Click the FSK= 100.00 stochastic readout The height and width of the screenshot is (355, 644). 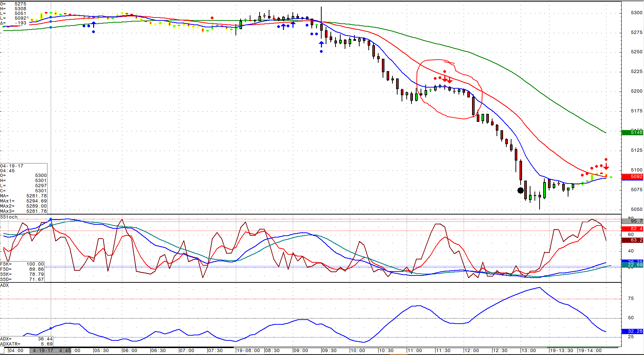pyautogui.click(x=22, y=264)
